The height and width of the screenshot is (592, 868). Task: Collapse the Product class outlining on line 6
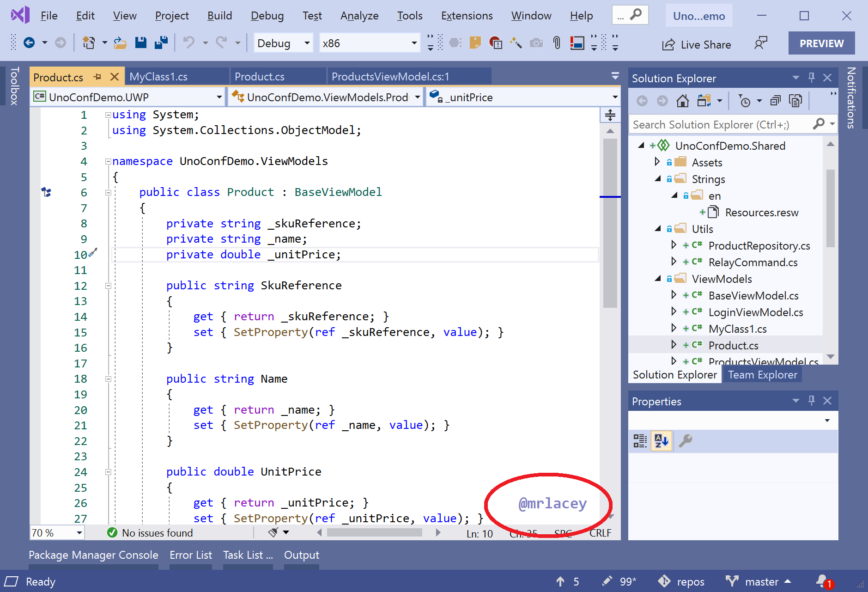point(108,192)
